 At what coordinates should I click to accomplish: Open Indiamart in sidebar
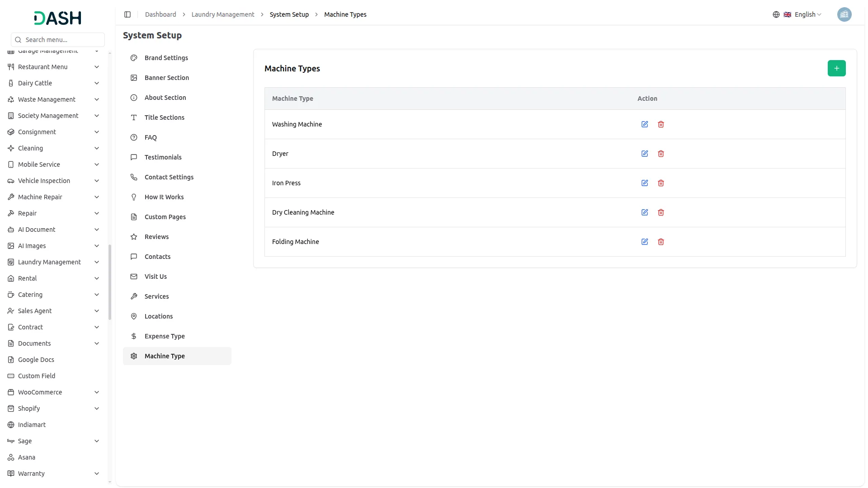[54, 425]
